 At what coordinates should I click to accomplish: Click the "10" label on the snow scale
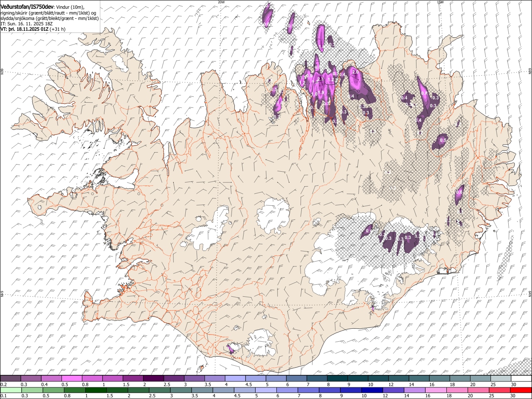370,384
